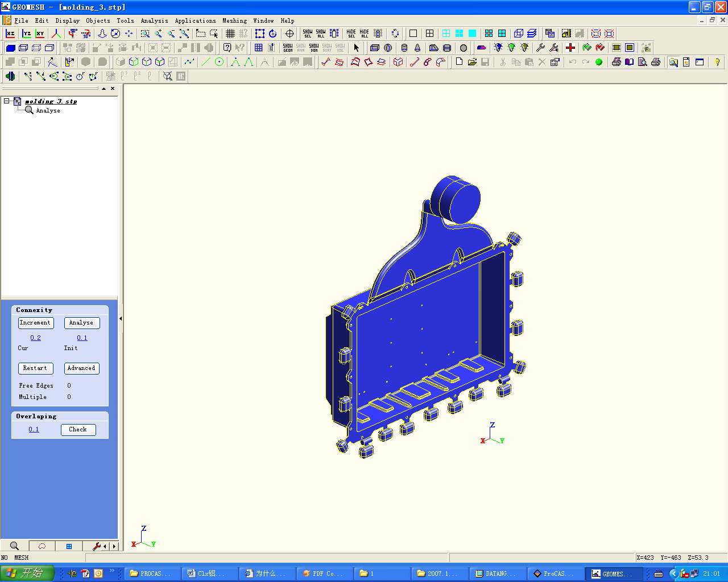The image size is (728, 582).
Task: Open the File menu
Action: 21,20
